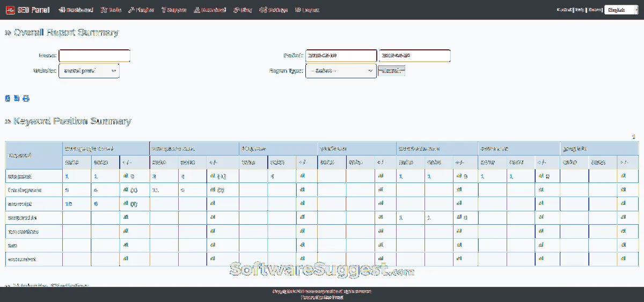
Task: Open the Website dropdown
Action: pyautogui.click(x=89, y=71)
